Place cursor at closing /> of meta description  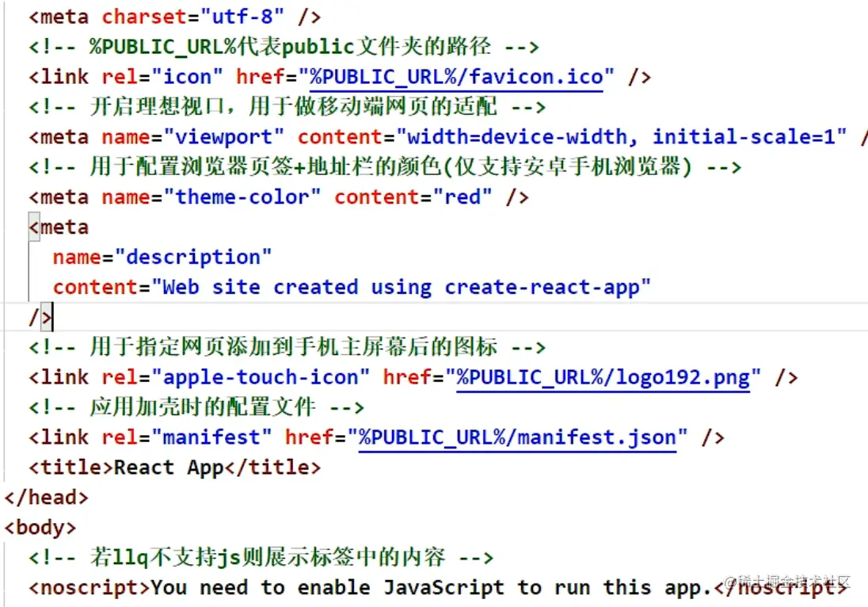pos(40,317)
